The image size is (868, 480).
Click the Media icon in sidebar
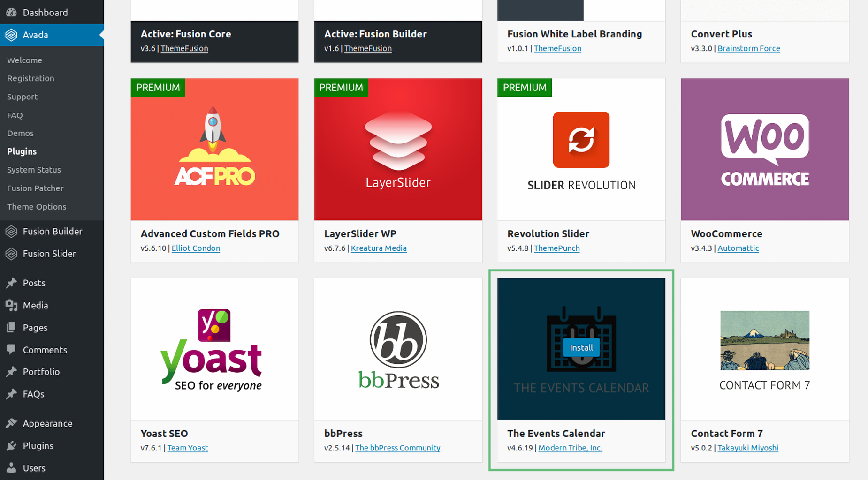11,306
